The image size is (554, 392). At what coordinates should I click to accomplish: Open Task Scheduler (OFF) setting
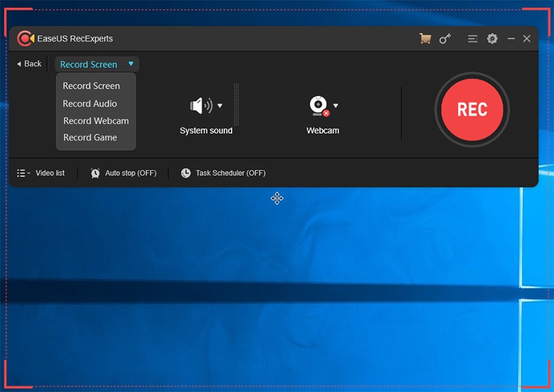(x=231, y=173)
